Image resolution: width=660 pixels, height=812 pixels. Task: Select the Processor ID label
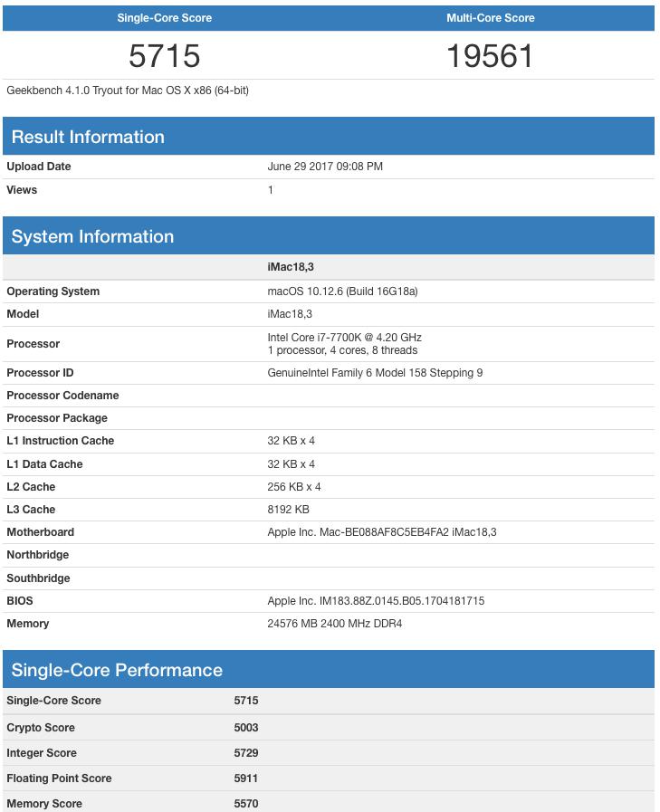tap(40, 373)
